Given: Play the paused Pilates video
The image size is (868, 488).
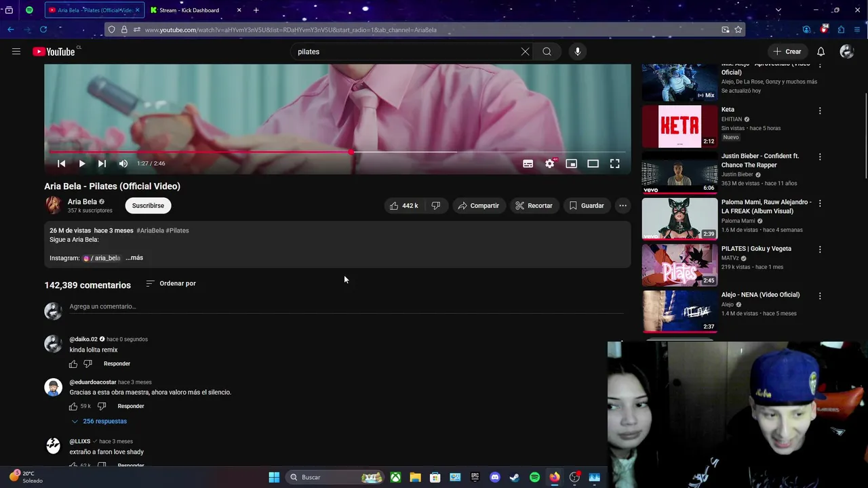Looking at the screenshot, I should click(81, 163).
